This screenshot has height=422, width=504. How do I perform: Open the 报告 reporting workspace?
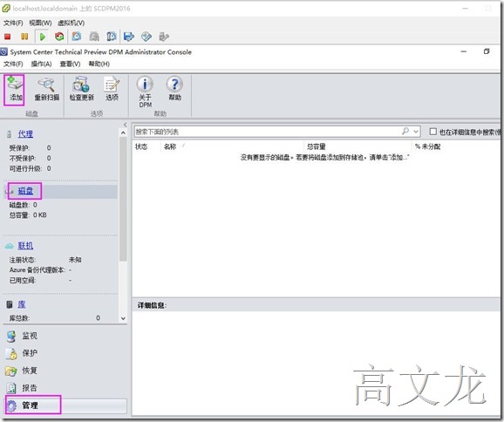30,388
